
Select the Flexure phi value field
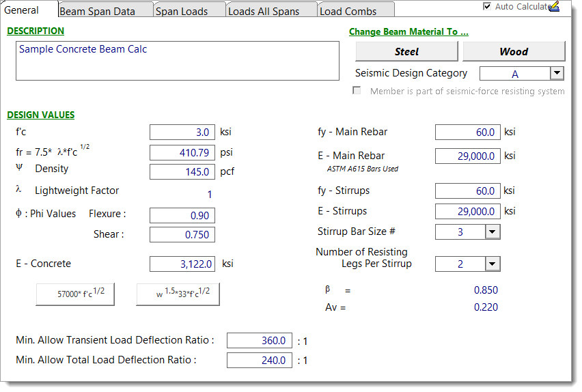coord(182,215)
